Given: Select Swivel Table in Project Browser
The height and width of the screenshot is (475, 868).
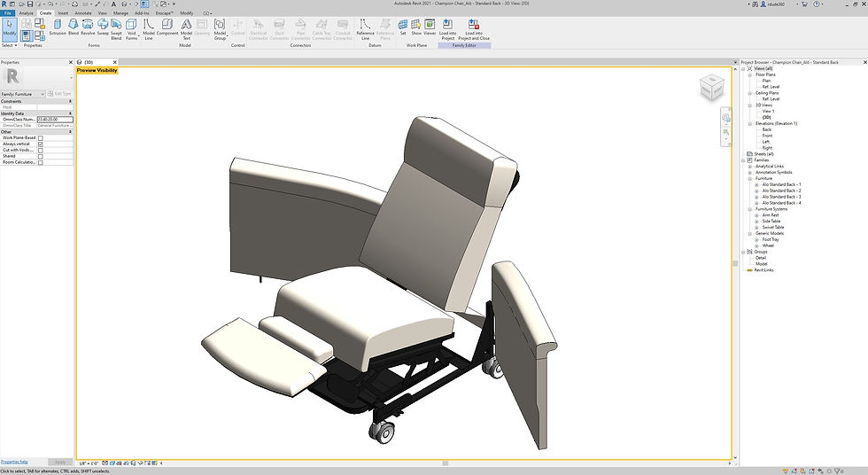Looking at the screenshot, I should coord(772,228).
